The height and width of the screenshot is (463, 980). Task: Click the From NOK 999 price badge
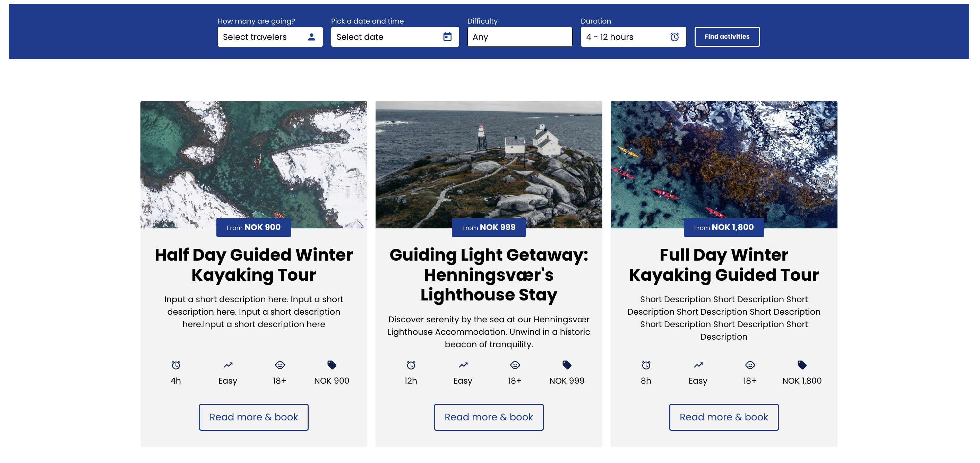pos(489,227)
